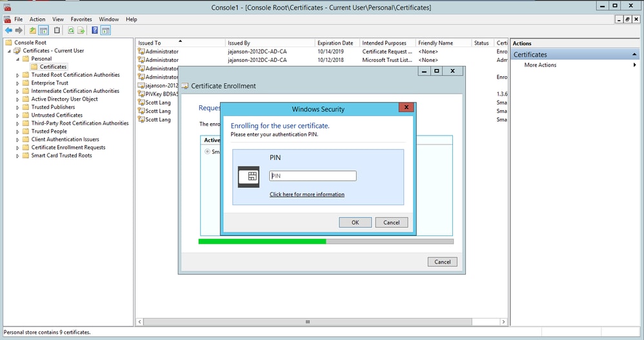Expand the Active Directory User Object node
Image resolution: width=644 pixels, height=340 pixels.
coord(17,99)
